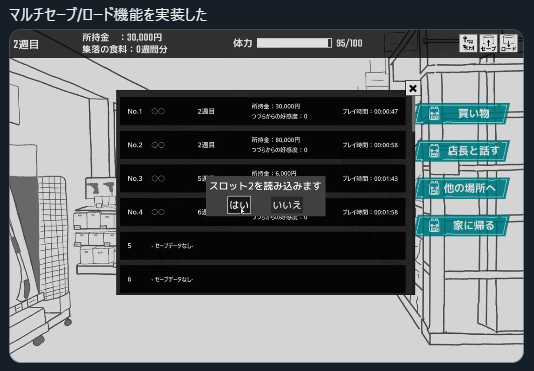Click backpack icon on 買い物 button
This screenshot has width=534, height=371.
click(x=434, y=114)
